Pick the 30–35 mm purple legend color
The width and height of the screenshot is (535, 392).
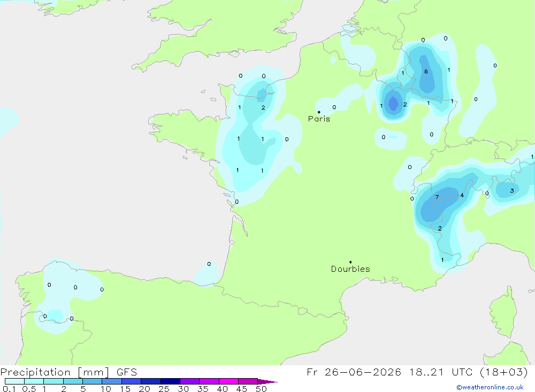[x=190, y=381]
